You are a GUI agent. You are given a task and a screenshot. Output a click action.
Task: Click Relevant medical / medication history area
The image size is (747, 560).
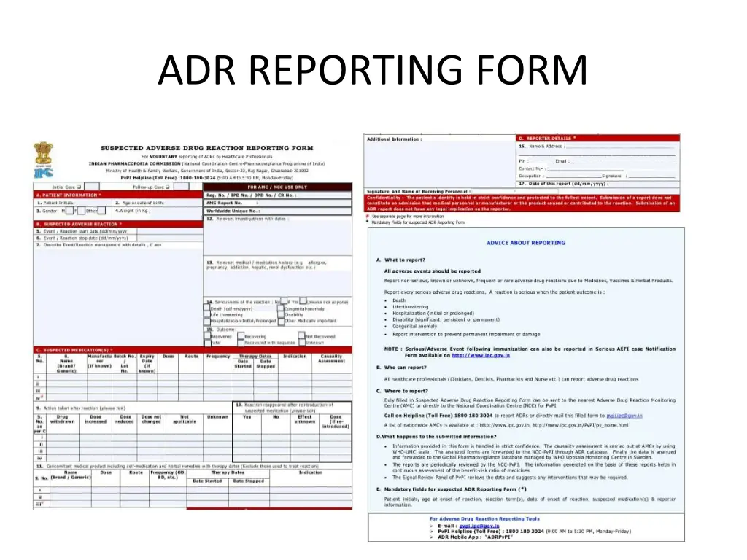pyautogui.click(x=278, y=277)
